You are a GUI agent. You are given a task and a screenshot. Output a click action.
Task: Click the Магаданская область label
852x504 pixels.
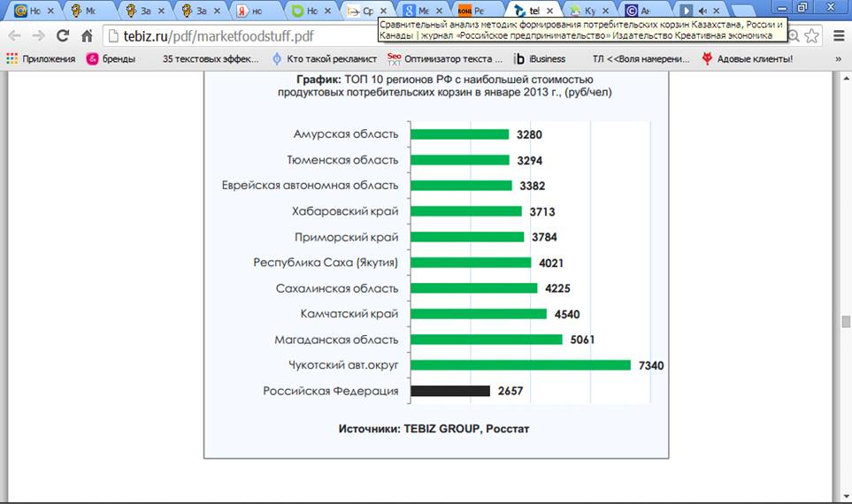coord(336,340)
